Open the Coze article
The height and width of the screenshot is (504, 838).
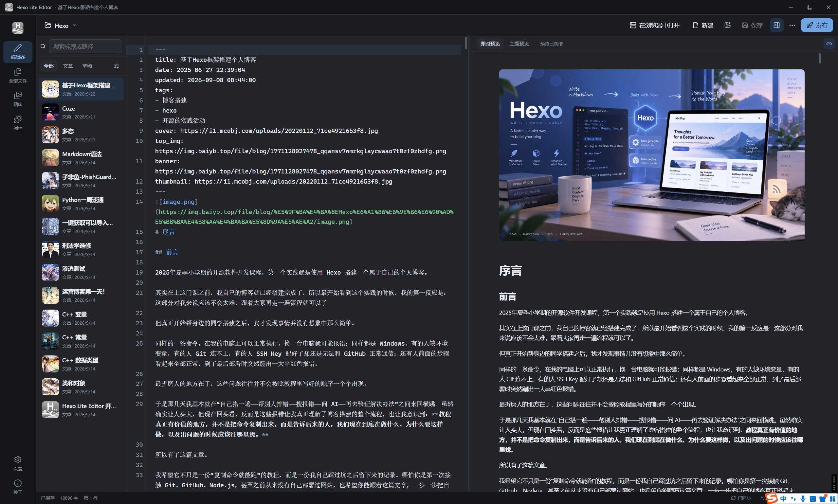tap(81, 112)
